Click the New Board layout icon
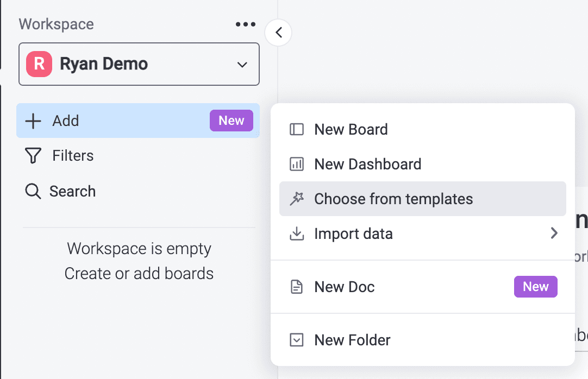 296,129
